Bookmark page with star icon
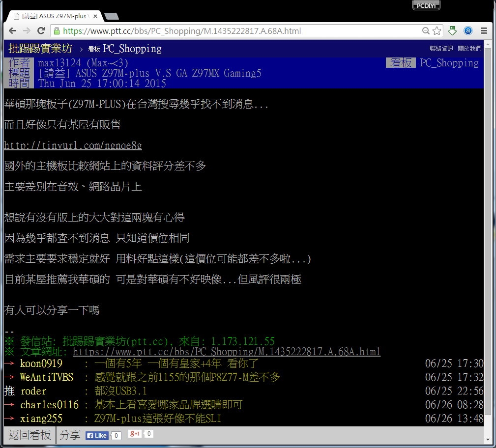Viewport: 496px width, 448px height. coord(437,30)
